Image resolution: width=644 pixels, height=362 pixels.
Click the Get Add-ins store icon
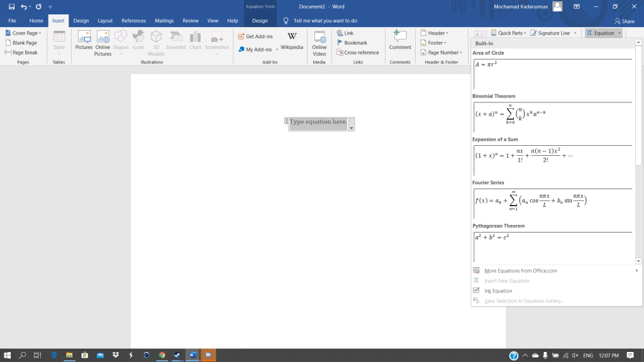point(241,36)
